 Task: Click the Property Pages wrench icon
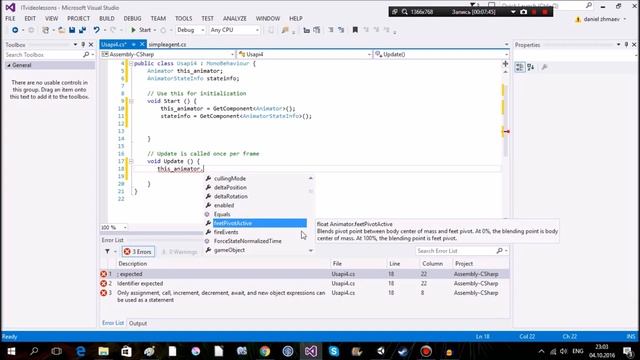coord(544,67)
